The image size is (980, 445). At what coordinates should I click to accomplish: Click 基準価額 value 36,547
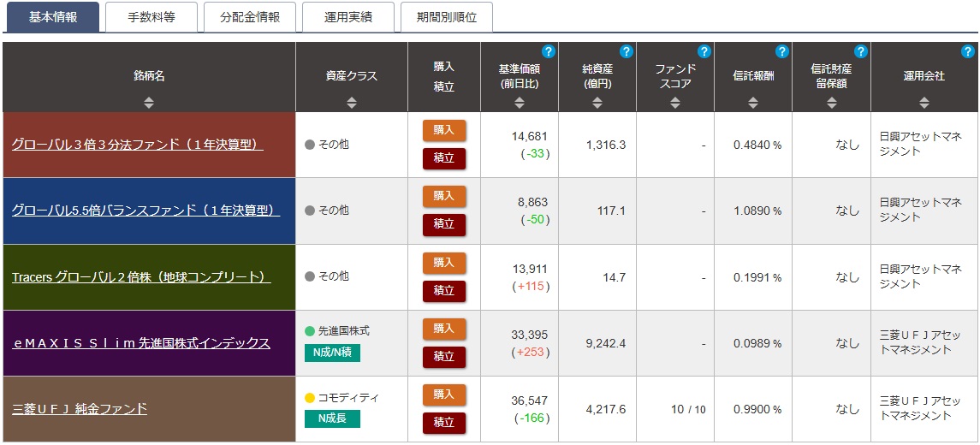coord(530,401)
